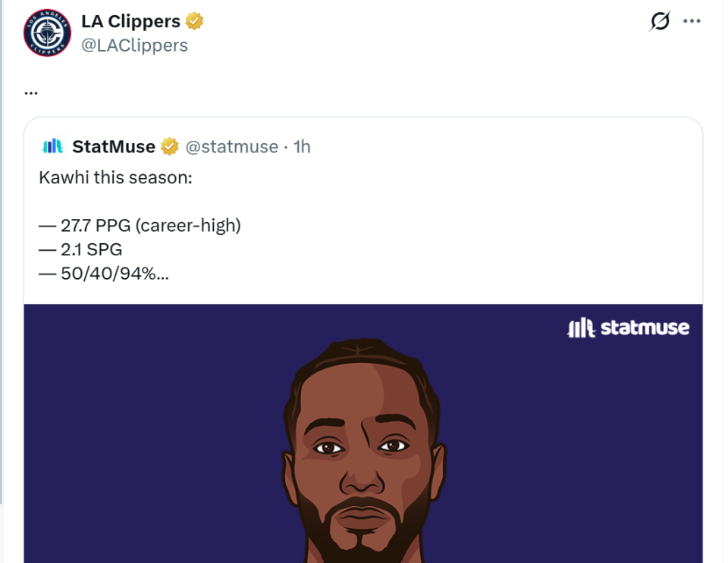
Task: Click the statmuse watermark logo in the image
Action: tap(629, 328)
